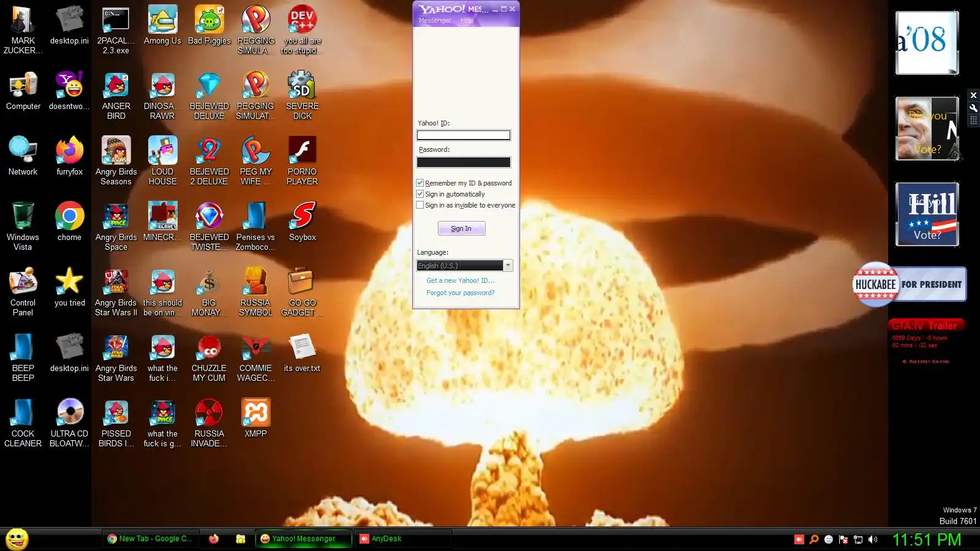Open the smiley-face Start button
Viewport: 980px width, 551px height.
click(x=17, y=539)
